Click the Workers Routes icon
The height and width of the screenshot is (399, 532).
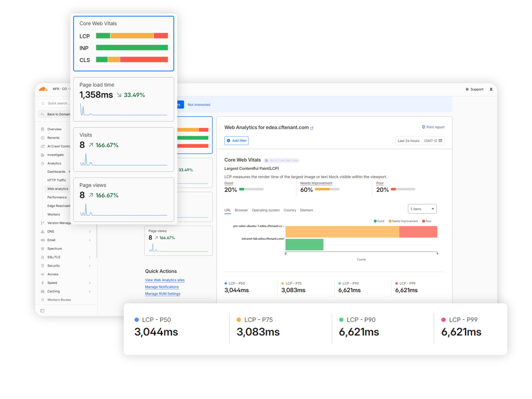pos(42,300)
